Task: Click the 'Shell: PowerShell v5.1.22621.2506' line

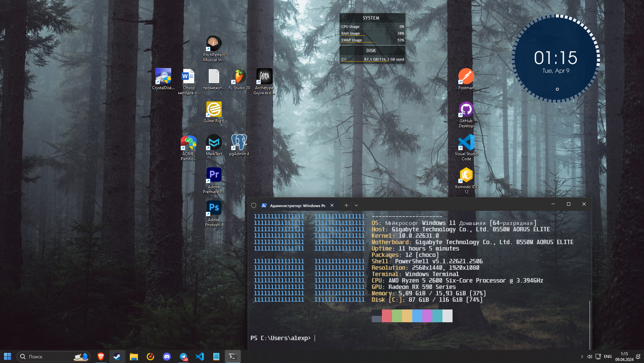Action: tap(427, 261)
